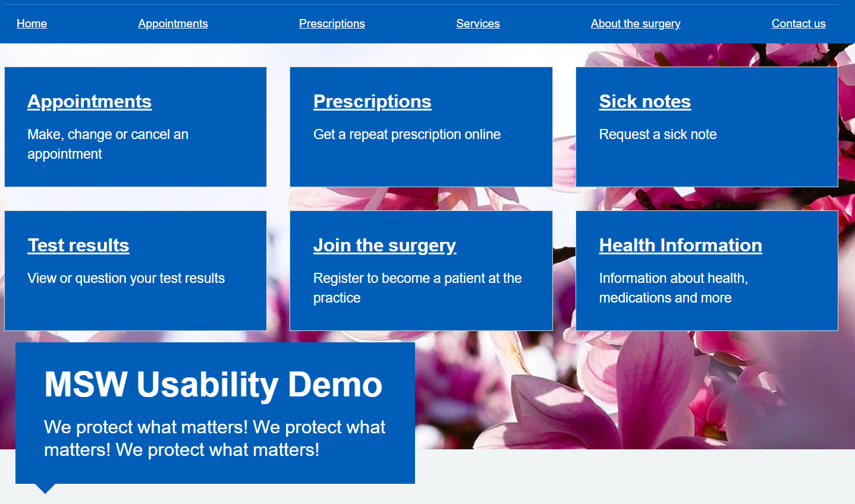Click "Information about health, medications and more" text

point(673,288)
